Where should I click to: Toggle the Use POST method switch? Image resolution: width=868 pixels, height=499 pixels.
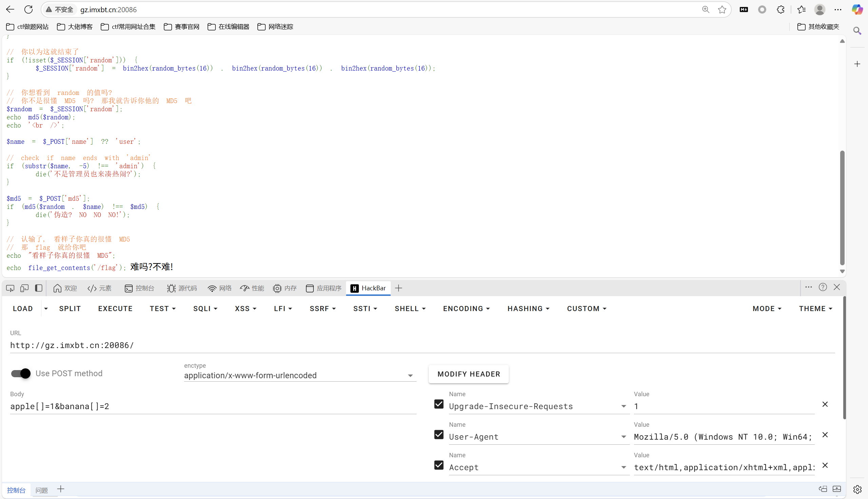pos(21,373)
